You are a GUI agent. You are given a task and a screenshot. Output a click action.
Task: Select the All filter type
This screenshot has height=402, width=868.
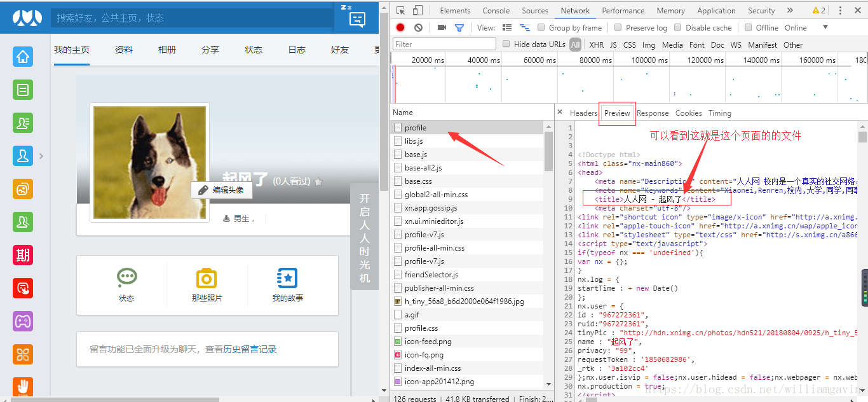click(576, 45)
